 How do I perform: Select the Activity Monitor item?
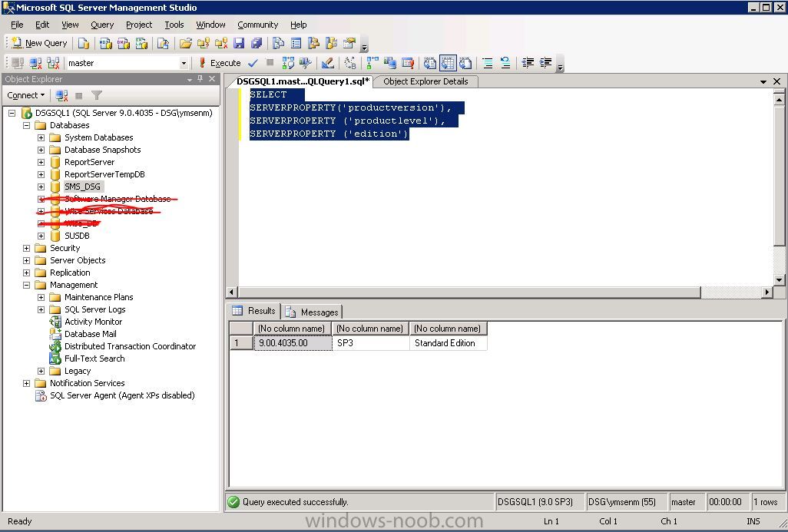pos(93,322)
